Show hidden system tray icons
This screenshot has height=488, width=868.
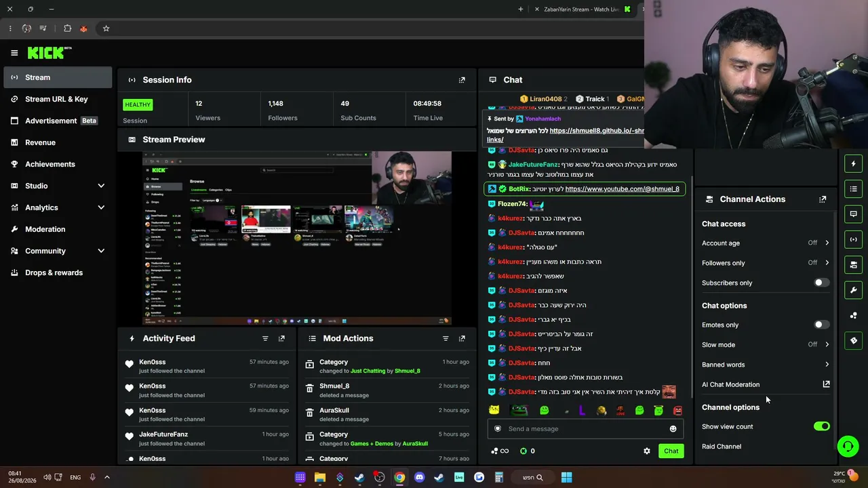106,477
